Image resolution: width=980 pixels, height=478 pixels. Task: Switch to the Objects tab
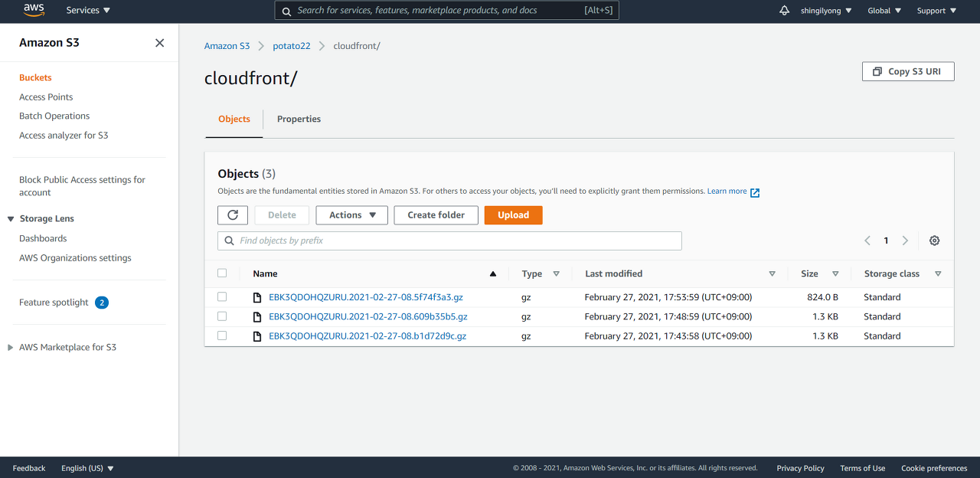tap(234, 120)
